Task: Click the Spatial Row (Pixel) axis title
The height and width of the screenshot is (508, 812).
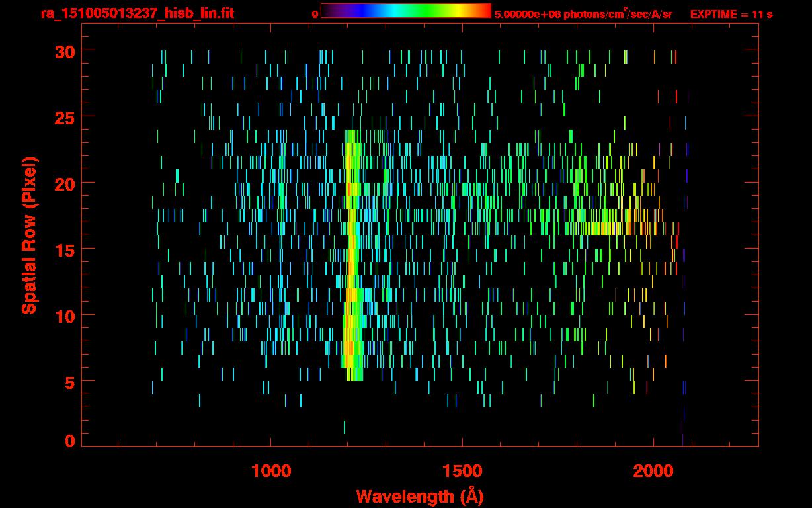Action: click(29, 235)
